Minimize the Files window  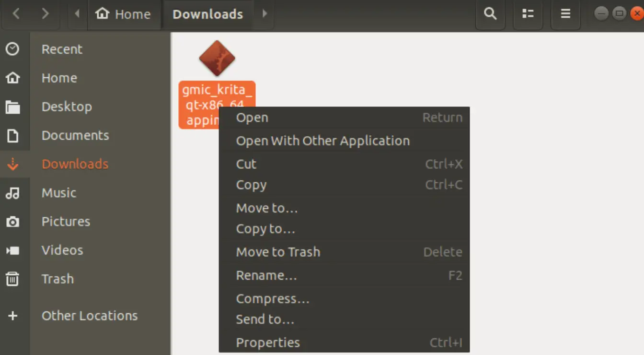[602, 13]
